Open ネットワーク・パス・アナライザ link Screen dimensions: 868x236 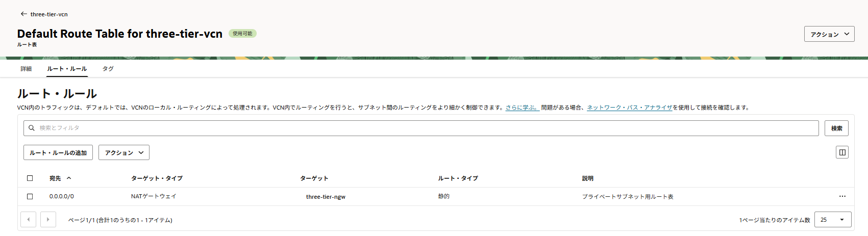tap(629, 108)
